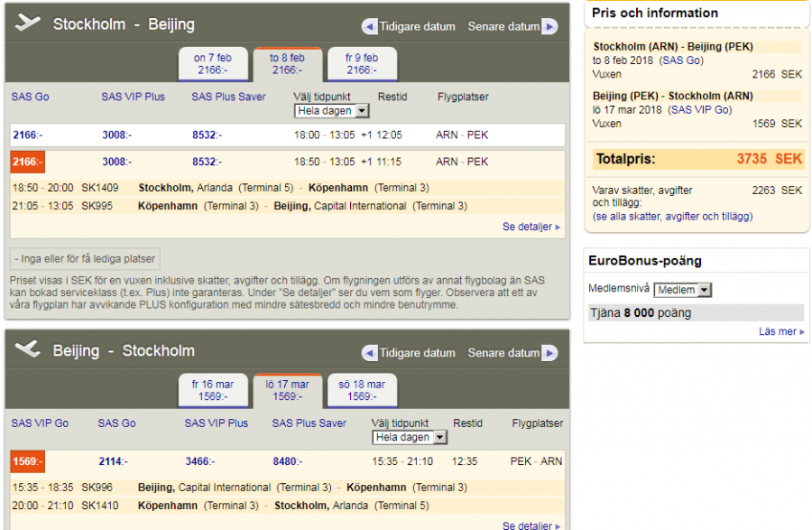
Task: Choose the 8532:- fare on the 18:00 flight
Action: pyautogui.click(x=208, y=135)
